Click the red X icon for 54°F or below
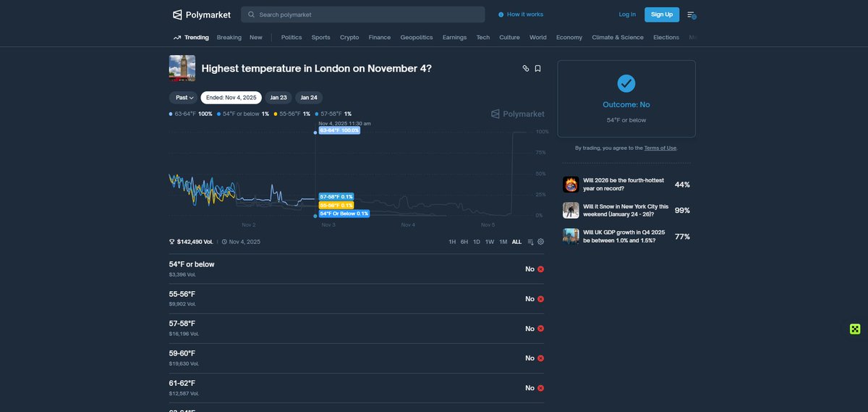This screenshot has height=412, width=868. pos(540,269)
